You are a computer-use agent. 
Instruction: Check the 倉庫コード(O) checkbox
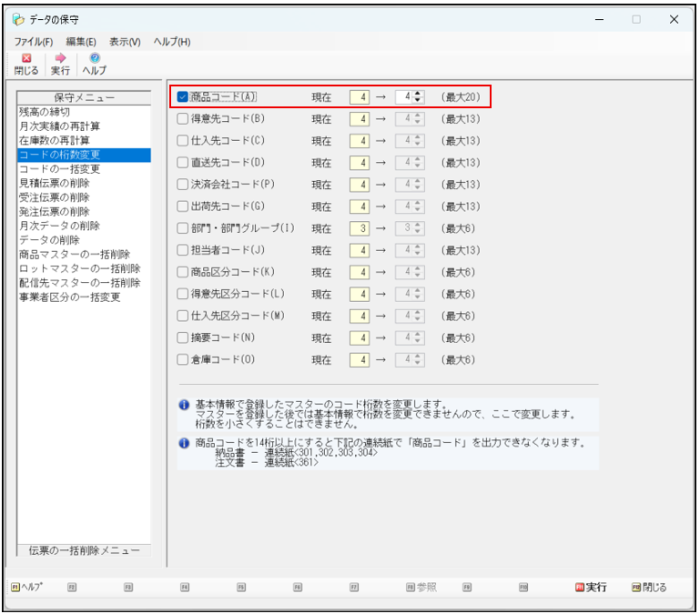click(182, 359)
